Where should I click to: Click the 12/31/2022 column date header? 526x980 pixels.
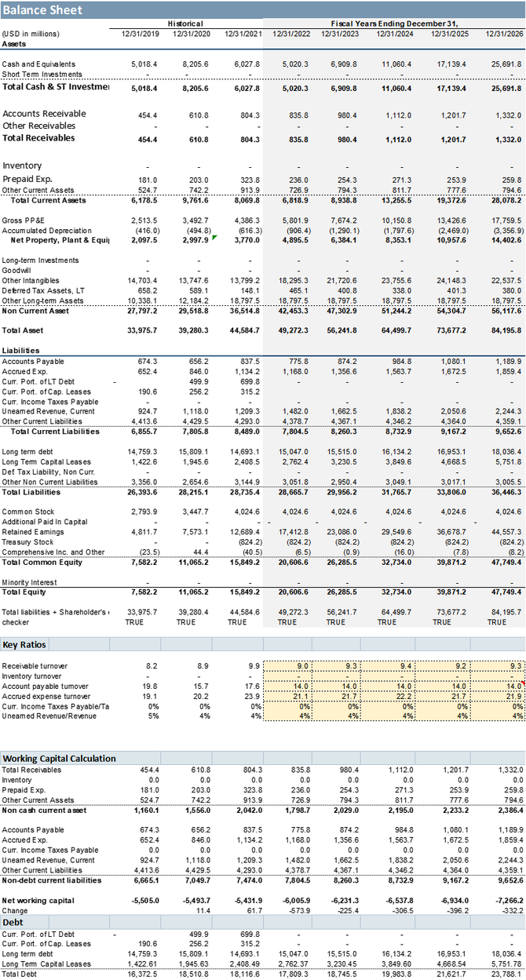pyautogui.click(x=291, y=34)
